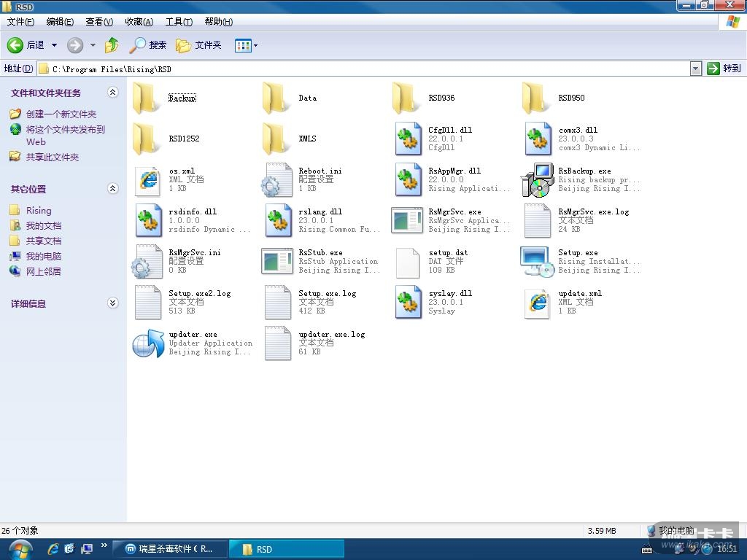Viewport: 747px width, 560px height.
Task: Select the Data folder icon
Action: click(x=276, y=98)
